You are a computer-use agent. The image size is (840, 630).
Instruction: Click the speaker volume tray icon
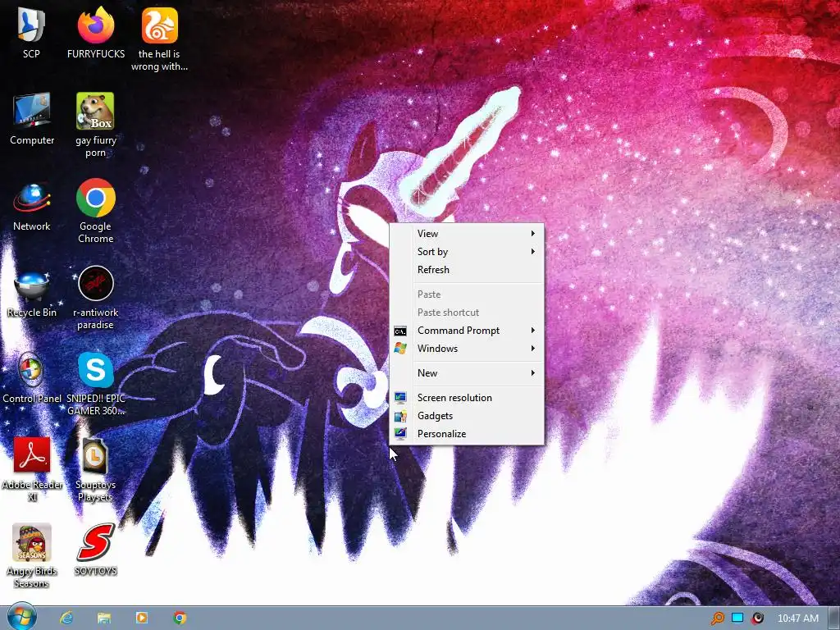(757, 619)
